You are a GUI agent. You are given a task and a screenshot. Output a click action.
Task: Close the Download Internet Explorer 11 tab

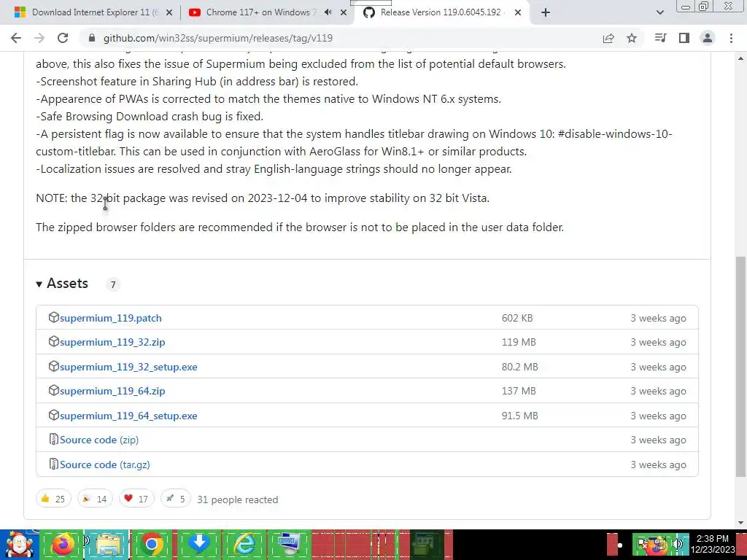169,13
